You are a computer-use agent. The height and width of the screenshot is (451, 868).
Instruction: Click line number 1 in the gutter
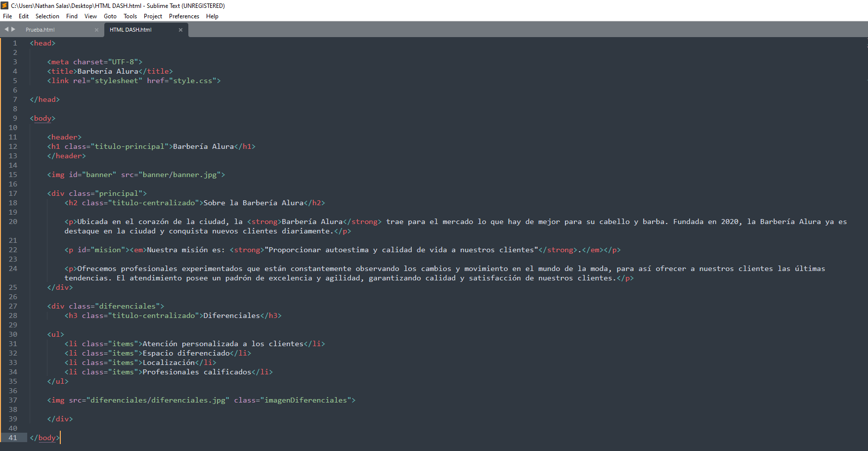pos(15,43)
